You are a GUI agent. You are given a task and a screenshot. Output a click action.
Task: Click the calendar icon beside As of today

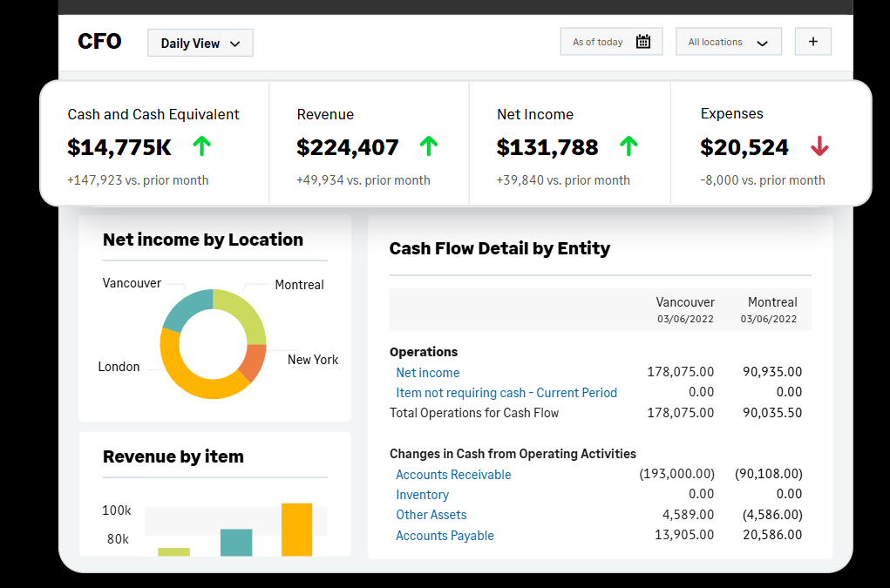pos(643,42)
